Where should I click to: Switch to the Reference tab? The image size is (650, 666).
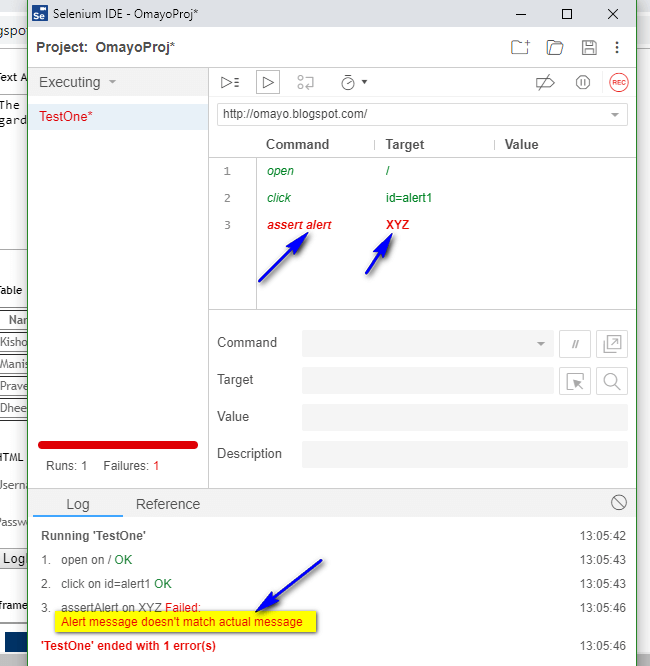coord(168,504)
